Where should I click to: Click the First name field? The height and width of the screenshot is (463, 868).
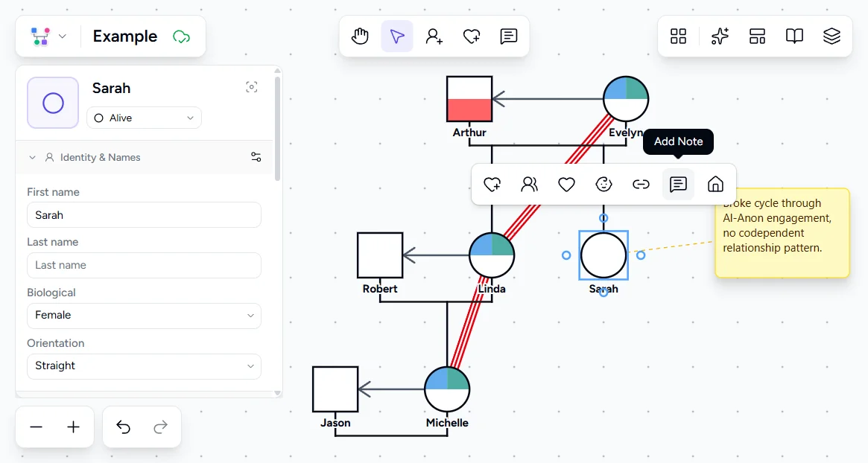pos(144,214)
